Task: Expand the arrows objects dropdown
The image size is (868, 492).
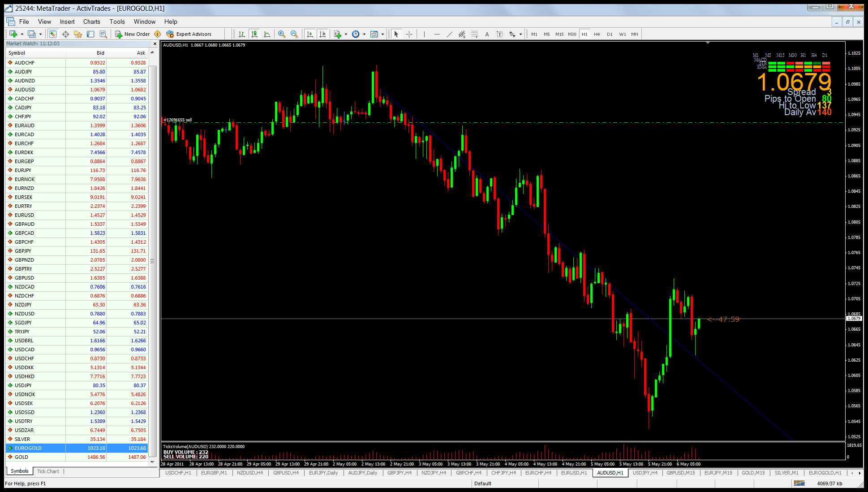Action: click(x=520, y=34)
